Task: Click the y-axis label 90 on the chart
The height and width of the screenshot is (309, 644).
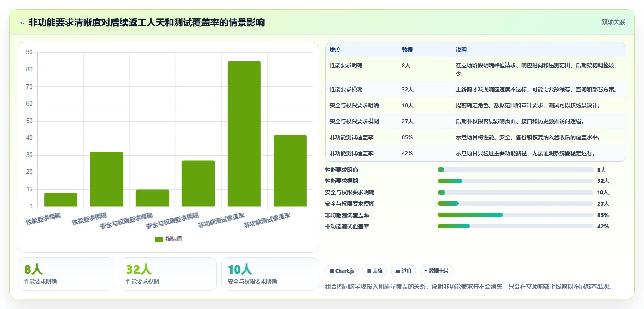Action: coord(29,52)
